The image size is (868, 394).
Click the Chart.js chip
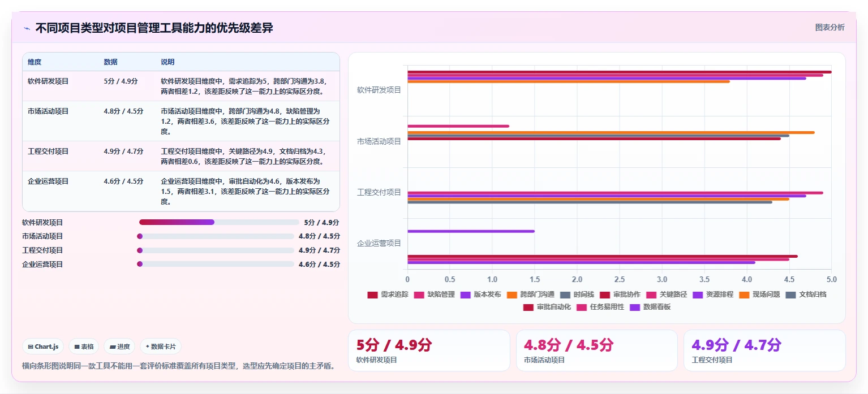tap(43, 347)
